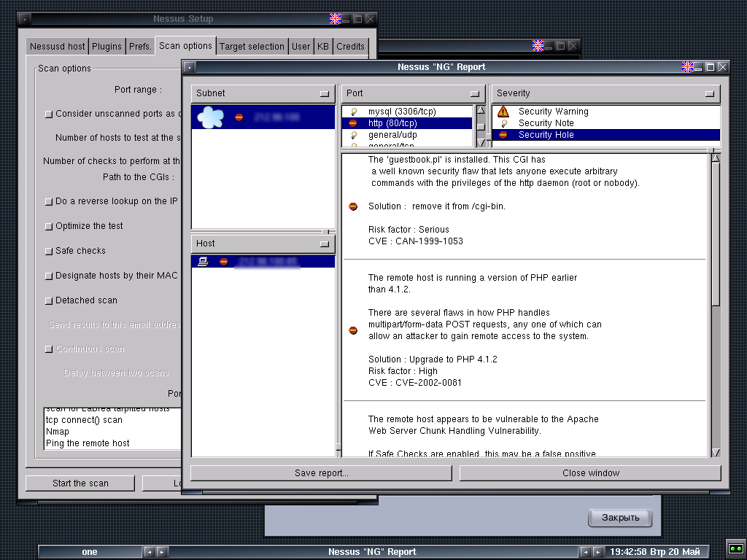Click the red icon next to http (80/tcp)
The height and width of the screenshot is (560, 747).
click(x=353, y=123)
